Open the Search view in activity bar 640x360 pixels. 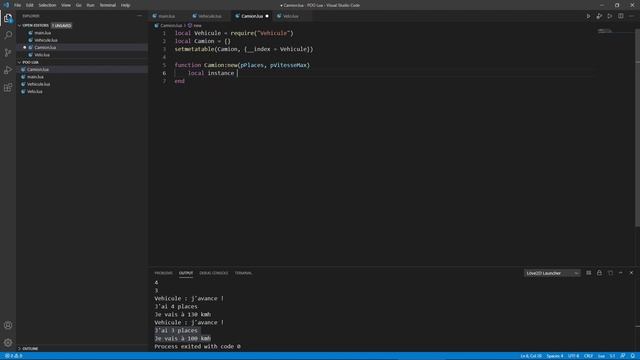pyautogui.click(x=8, y=35)
